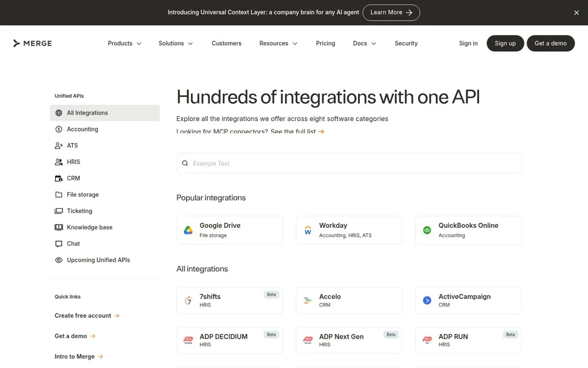This screenshot has width=588, height=368.
Task: Click the ADP DECIDIUM logo icon
Action: point(188,340)
